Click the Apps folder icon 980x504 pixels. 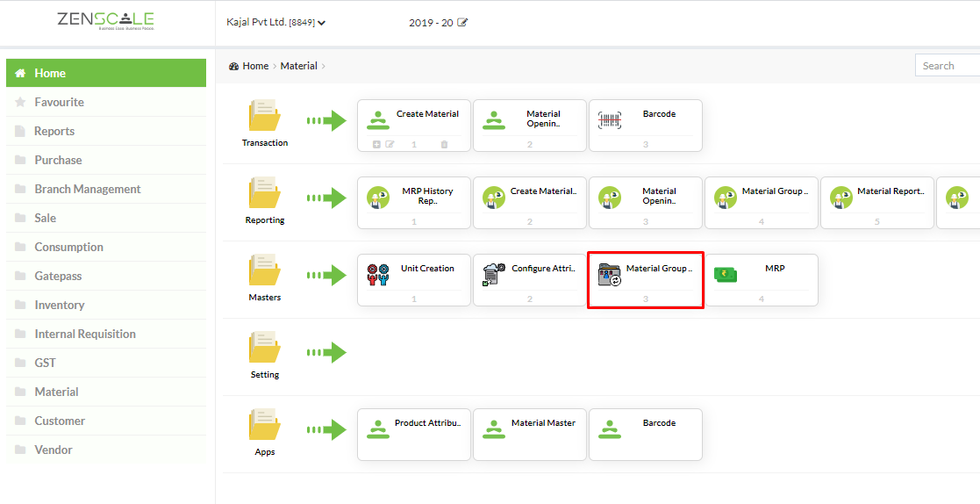265,425
